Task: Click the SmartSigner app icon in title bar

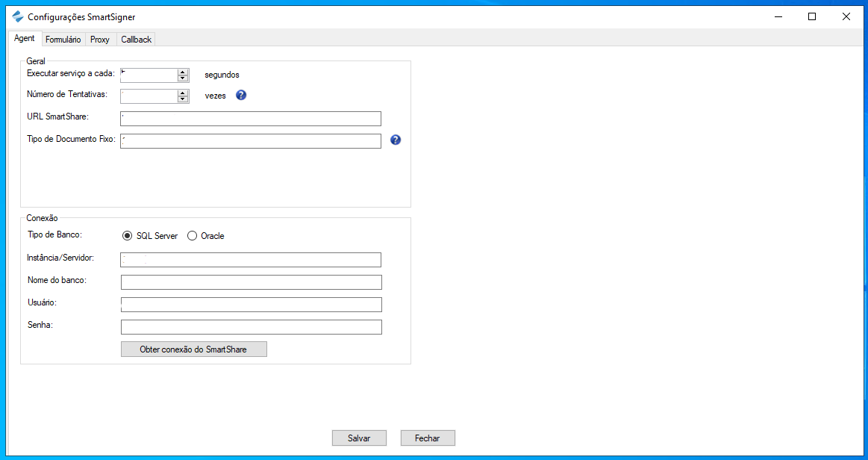Action: [18, 16]
